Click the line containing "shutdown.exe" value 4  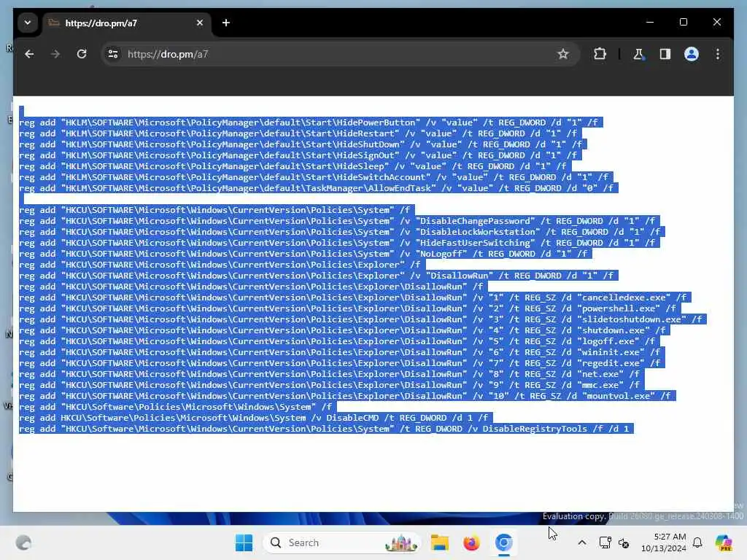[344, 330]
